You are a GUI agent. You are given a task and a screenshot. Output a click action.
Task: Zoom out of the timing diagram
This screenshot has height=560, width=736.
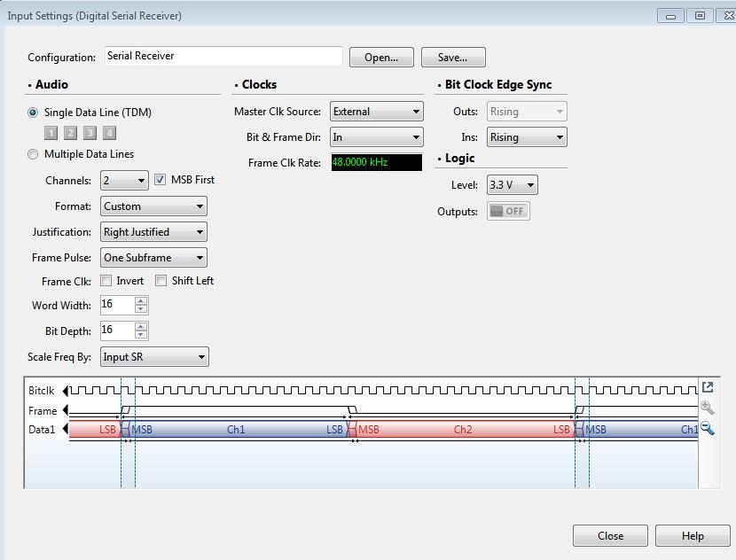coord(708,428)
